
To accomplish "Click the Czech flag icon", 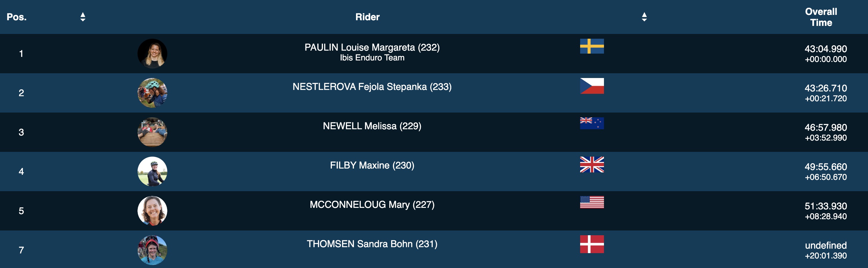I will click(x=592, y=86).
